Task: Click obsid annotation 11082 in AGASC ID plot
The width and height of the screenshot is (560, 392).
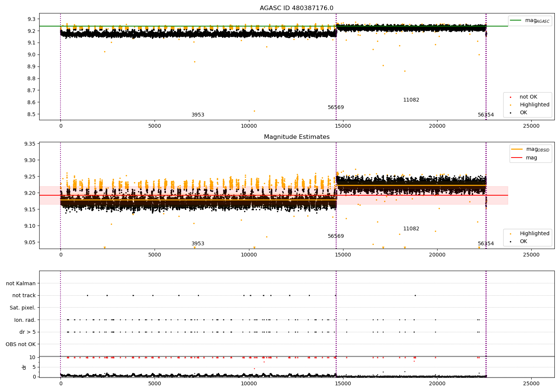Action: click(x=411, y=100)
